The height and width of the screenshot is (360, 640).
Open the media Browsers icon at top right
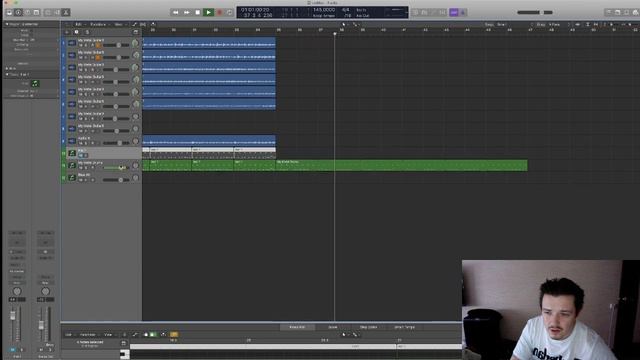[x=636, y=13]
